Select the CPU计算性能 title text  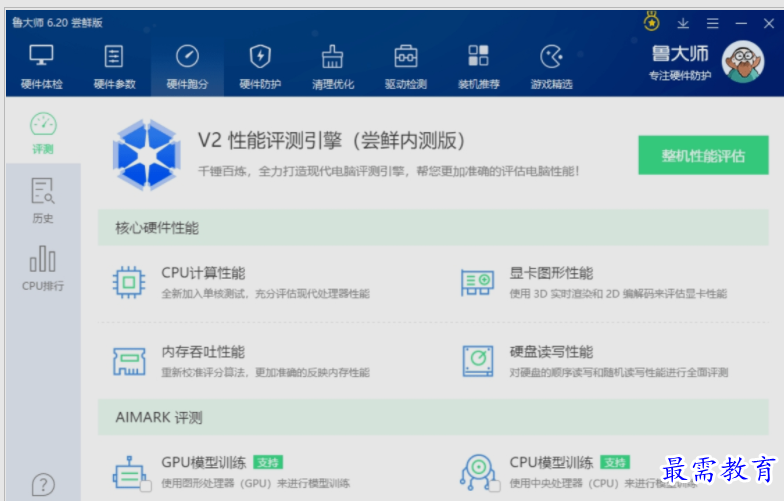pos(203,273)
